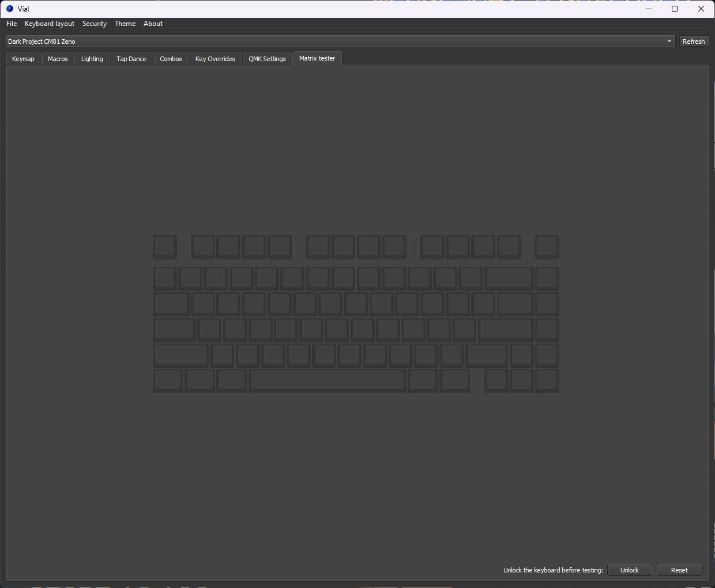Switch to the Key Overrides tab
Image resolution: width=715 pixels, height=588 pixels.
[215, 59]
